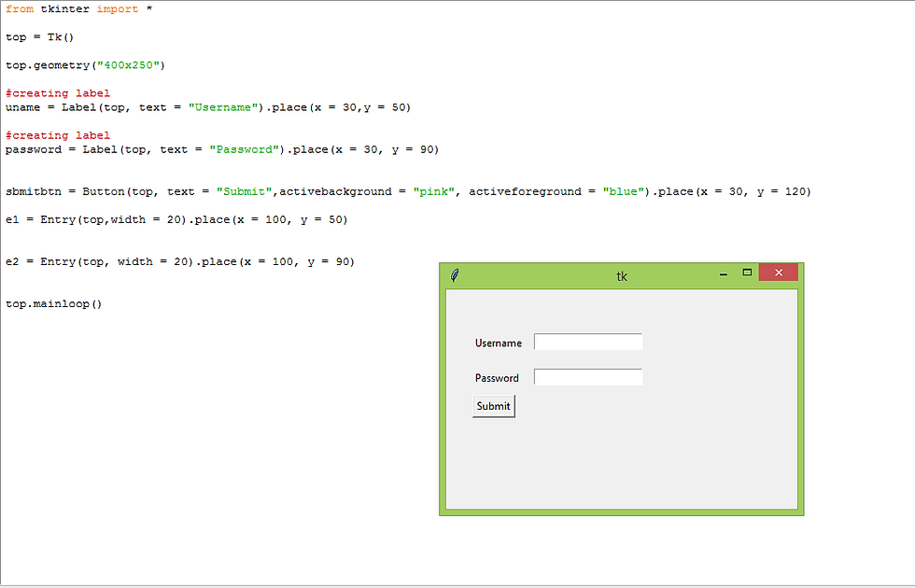Click the 'top.mainloop()' code line
The image size is (915, 588).
(54, 304)
